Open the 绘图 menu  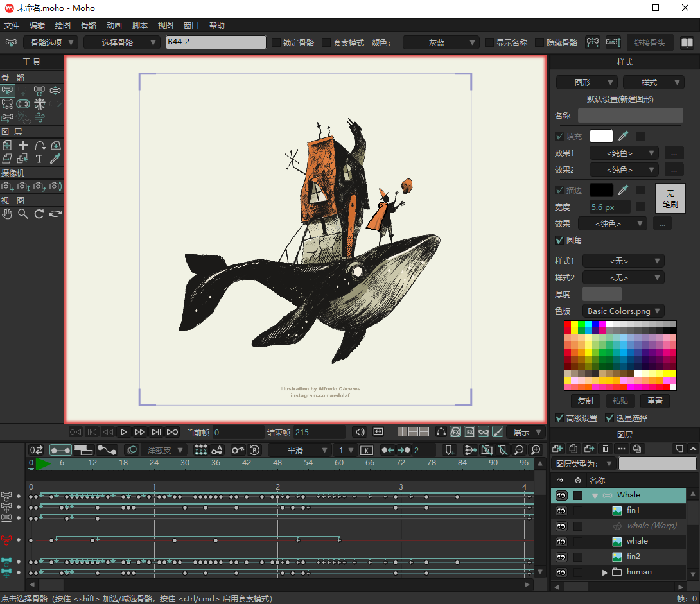pyautogui.click(x=62, y=26)
